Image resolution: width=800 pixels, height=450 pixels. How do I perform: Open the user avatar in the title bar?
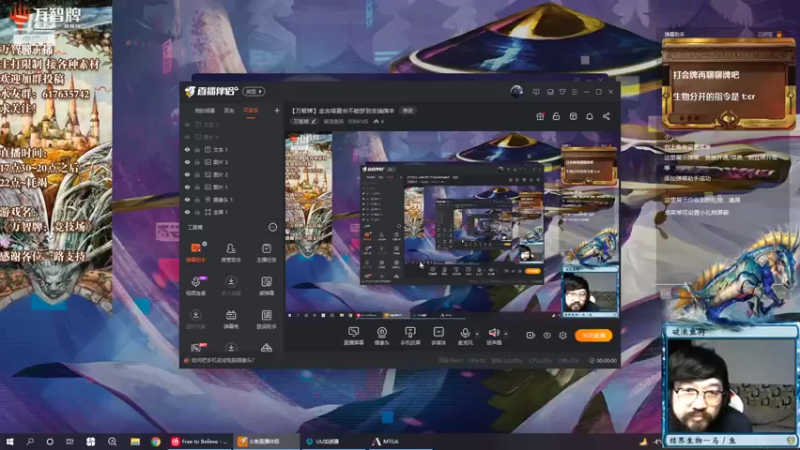516,91
